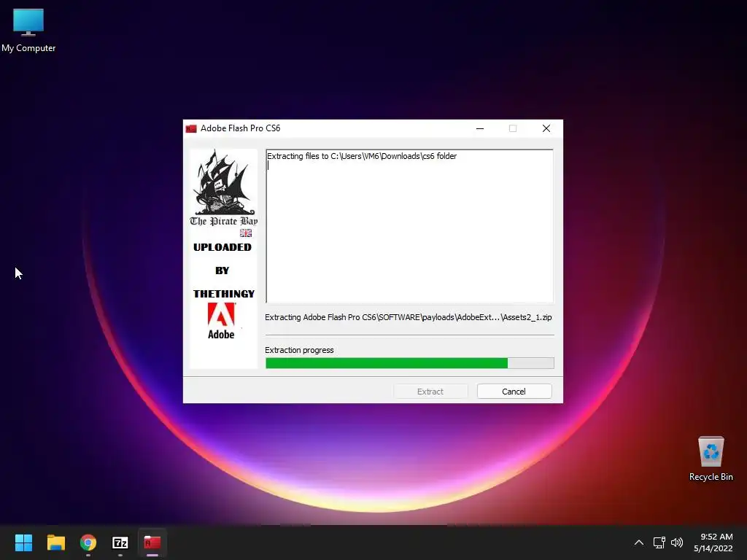Minimize the Adobe Flash Pro CS6 window
747x560 pixels.
[x=480, y=128]
